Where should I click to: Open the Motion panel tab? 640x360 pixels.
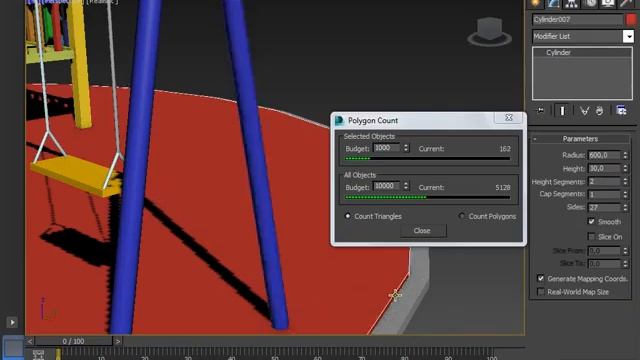[590, 3]
